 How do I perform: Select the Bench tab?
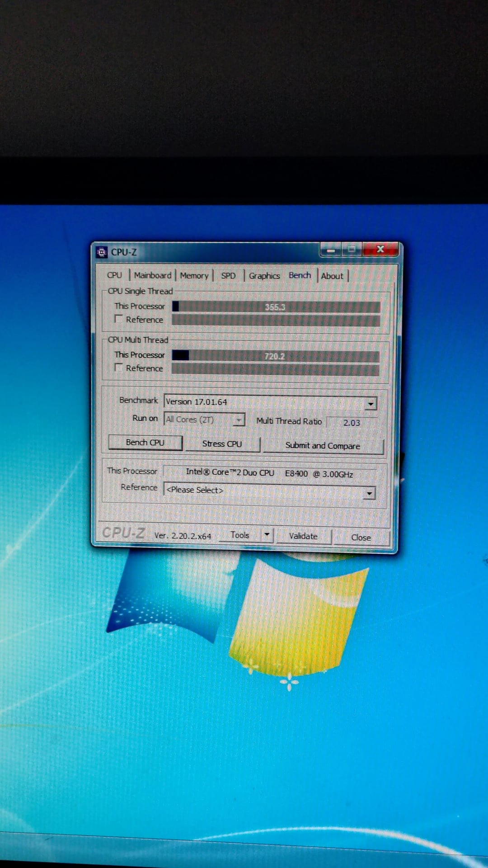(300, 275)
